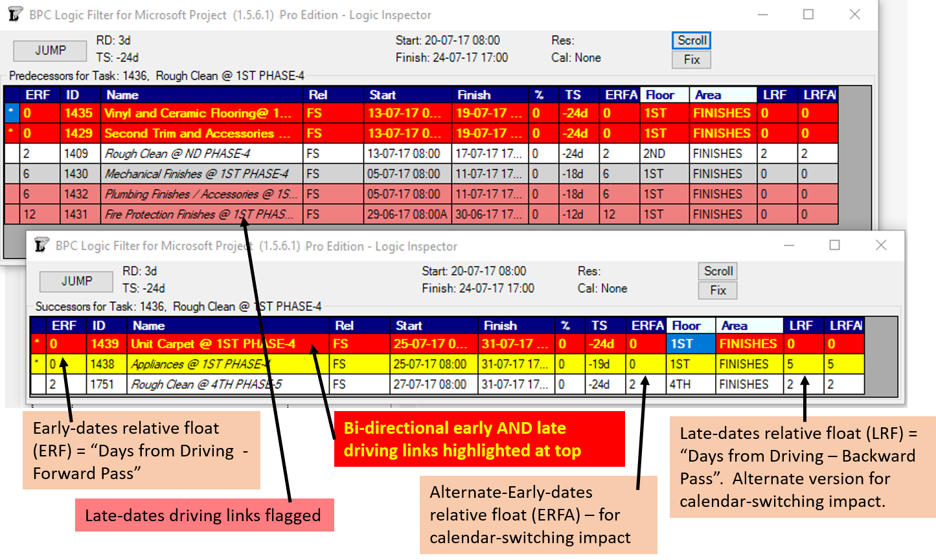Click Name column header in Predecessors table
This screenshot has height=560, width=936.
pyautogui.click(x=201, y=95)
